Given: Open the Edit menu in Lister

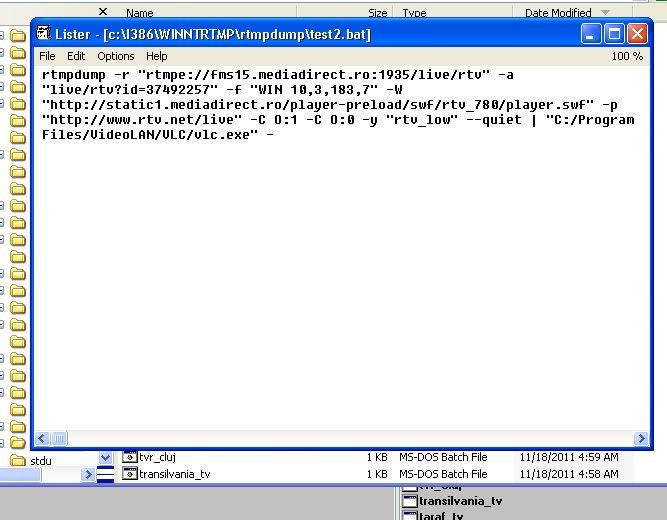Looking at the screenshot, I should click(76, 56).
